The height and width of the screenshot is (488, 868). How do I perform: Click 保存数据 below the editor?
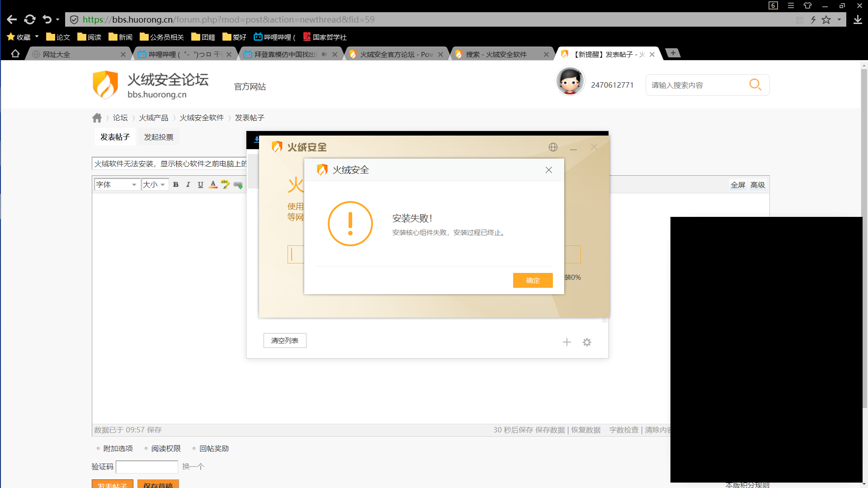(x=550, y=430)
